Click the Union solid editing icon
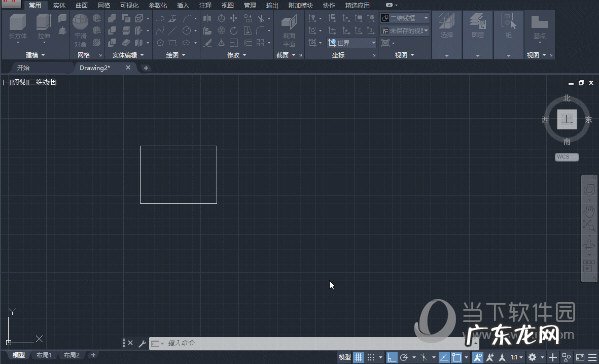The height and width of the screenshot is (364, 599). click(x=112, y=18)
